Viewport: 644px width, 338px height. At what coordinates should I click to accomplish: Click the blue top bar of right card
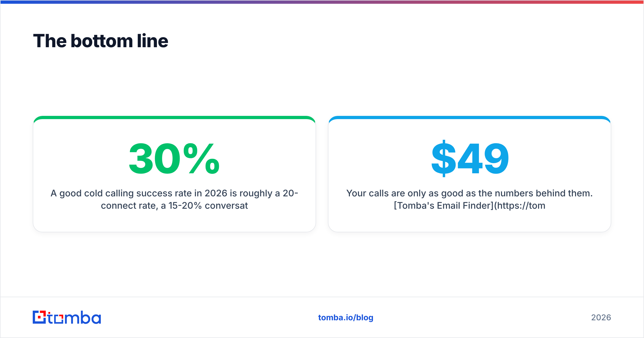pyautogui.click(x=470, y=117)
